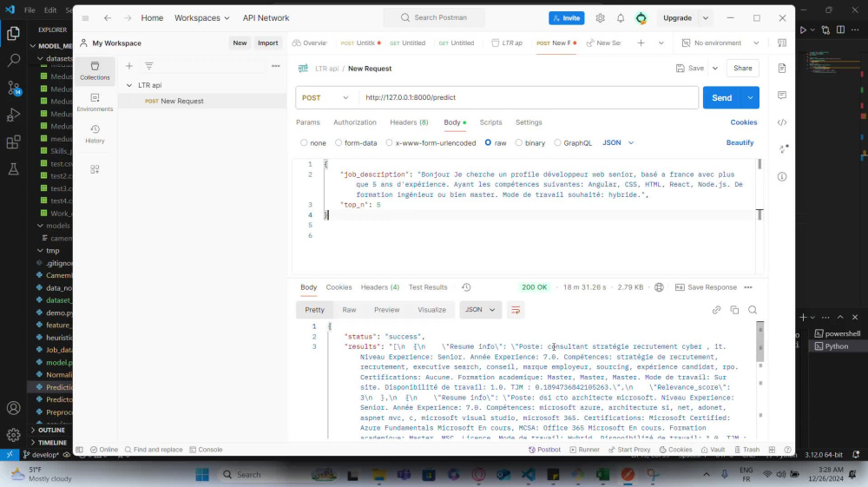This screenshot has height=487, width=868.
Task: Open the Send button dropdown arrow
Action: coord(750,97)
